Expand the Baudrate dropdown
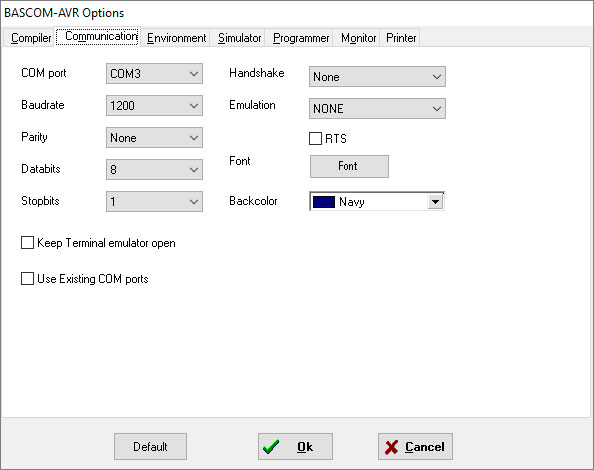 point(154,105)
